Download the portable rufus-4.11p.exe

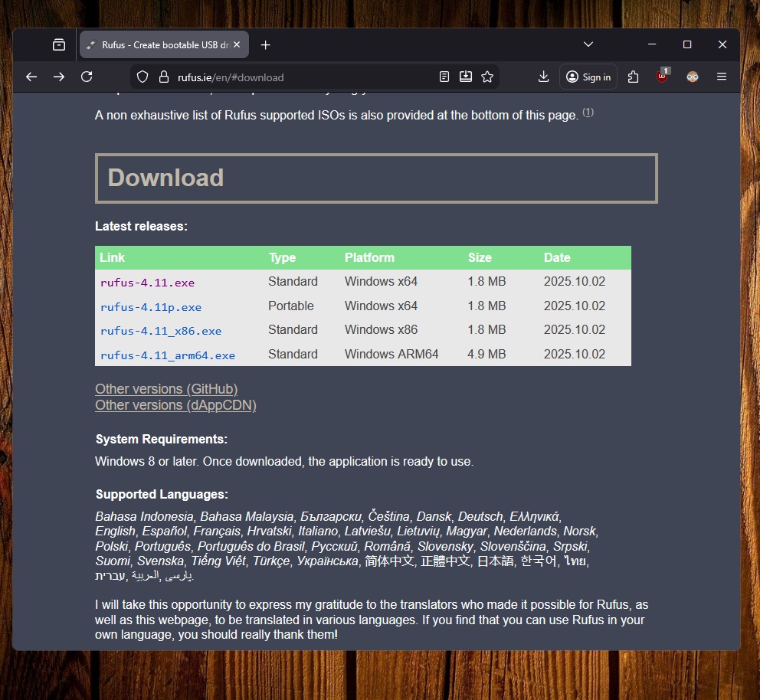(x=151, y=306)
